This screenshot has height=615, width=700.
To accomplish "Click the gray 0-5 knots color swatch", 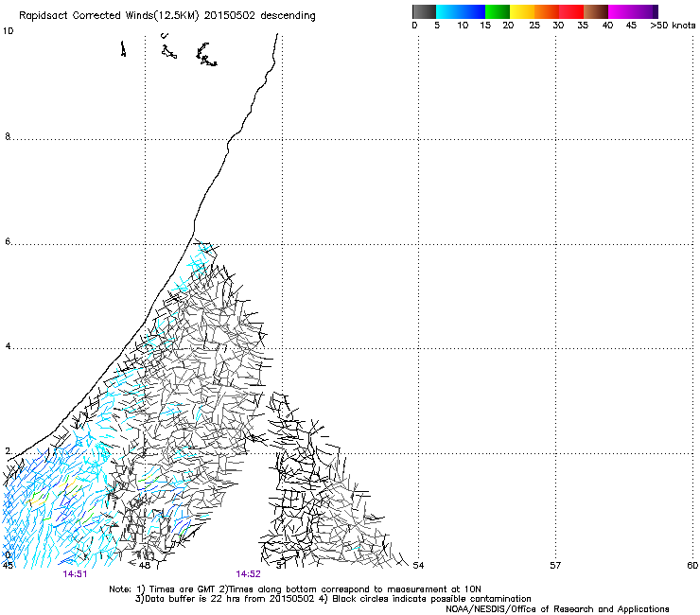I will (424, 11).
